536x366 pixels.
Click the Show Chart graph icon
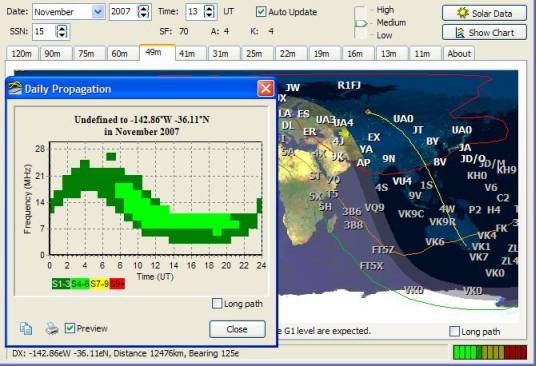pyautogui.click(x=460, y=32)
